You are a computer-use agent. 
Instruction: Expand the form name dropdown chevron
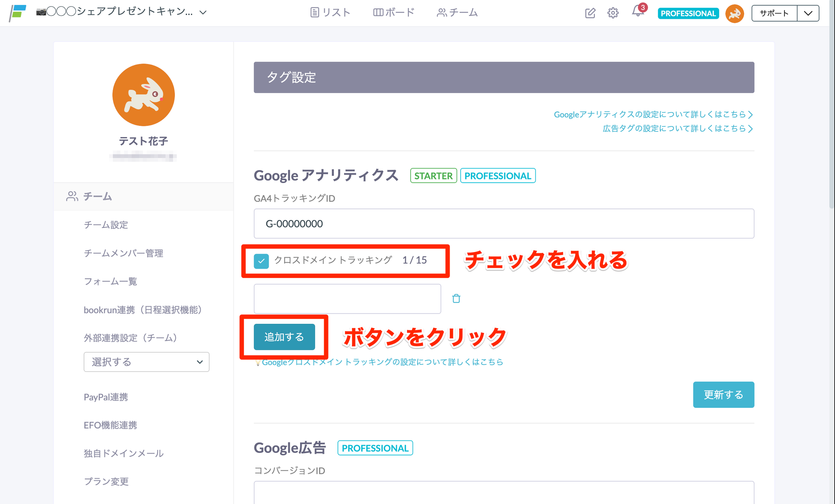203,13
